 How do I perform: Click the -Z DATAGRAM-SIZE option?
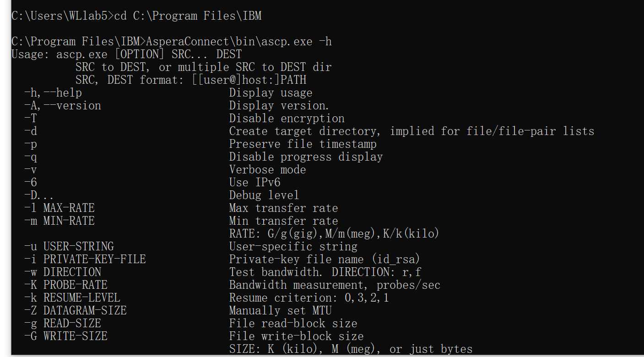pyautogui.click(x=76, y=311)
